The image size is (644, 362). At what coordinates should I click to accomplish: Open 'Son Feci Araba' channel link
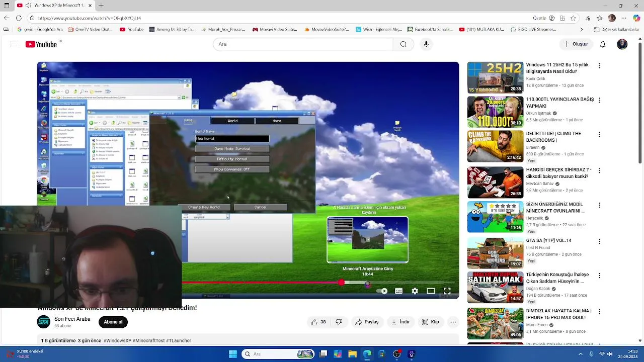(x=72, y=319)
